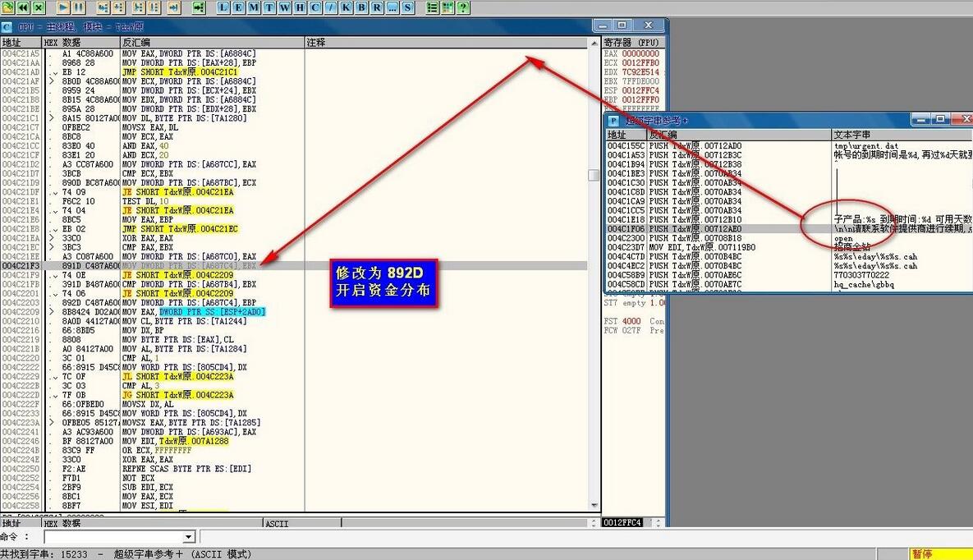The image size is (973, 560).
Task: Show Executable modules with E button
Action: click(x=239, y=7)
